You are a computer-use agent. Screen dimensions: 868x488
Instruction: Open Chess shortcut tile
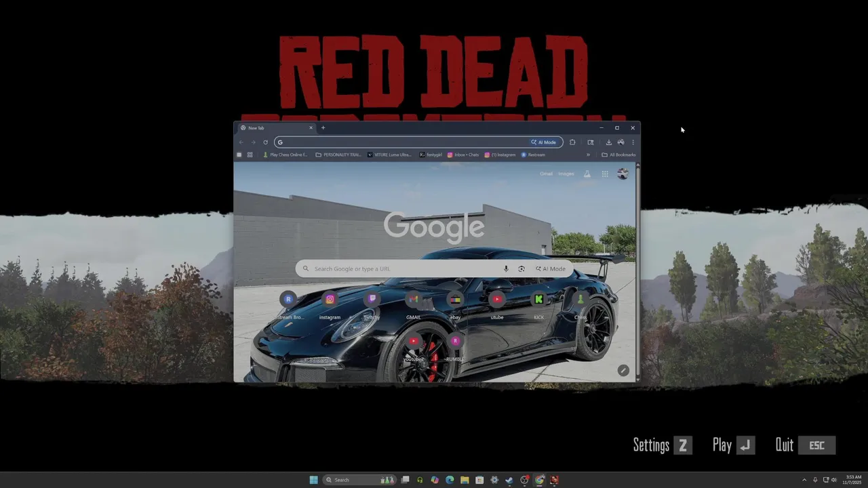[x=580, y=305]
